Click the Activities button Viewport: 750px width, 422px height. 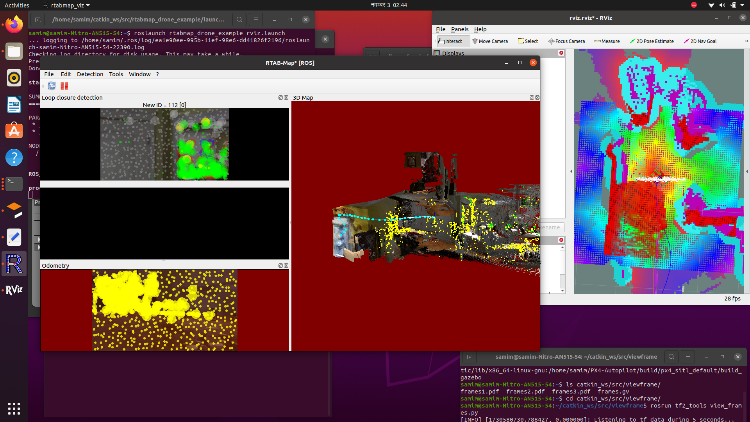[x=18, y=4]
